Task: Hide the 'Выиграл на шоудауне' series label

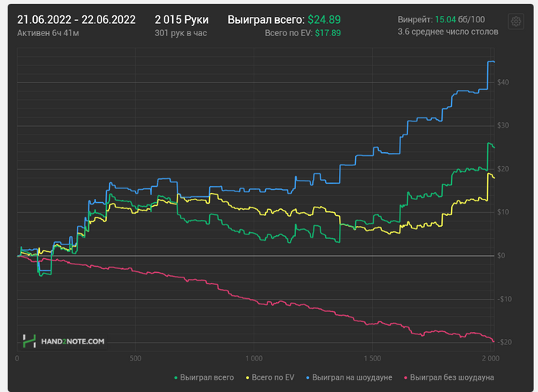Action: pyautogui.click(x=352, y=377)
